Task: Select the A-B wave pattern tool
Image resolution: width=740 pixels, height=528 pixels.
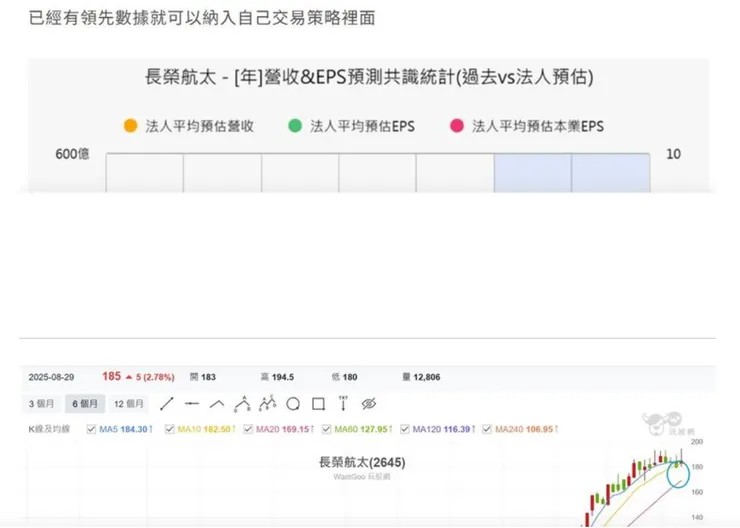Action: click(242, 403)
